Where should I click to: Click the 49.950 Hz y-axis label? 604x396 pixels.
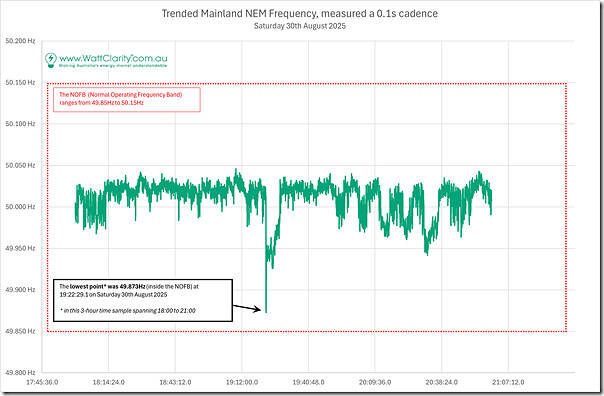pyautogui.click(x=20, y=248)
